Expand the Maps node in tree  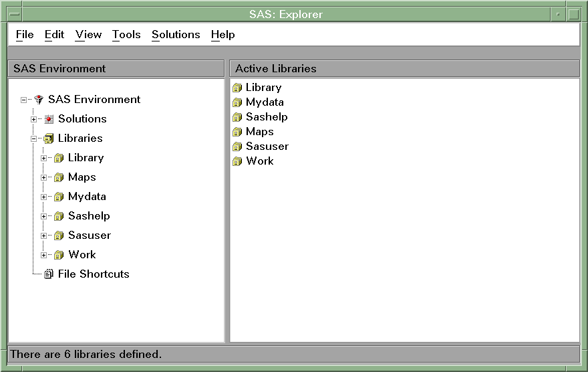(44, 177)
